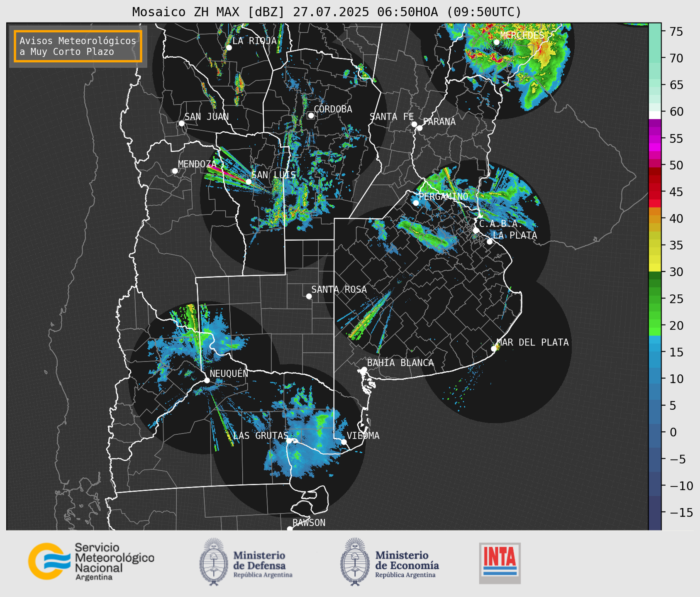The image size is (700, 597).
Task: Click the San Juan city marker dot
Action: pyautogui.click(x=181, y=123)
